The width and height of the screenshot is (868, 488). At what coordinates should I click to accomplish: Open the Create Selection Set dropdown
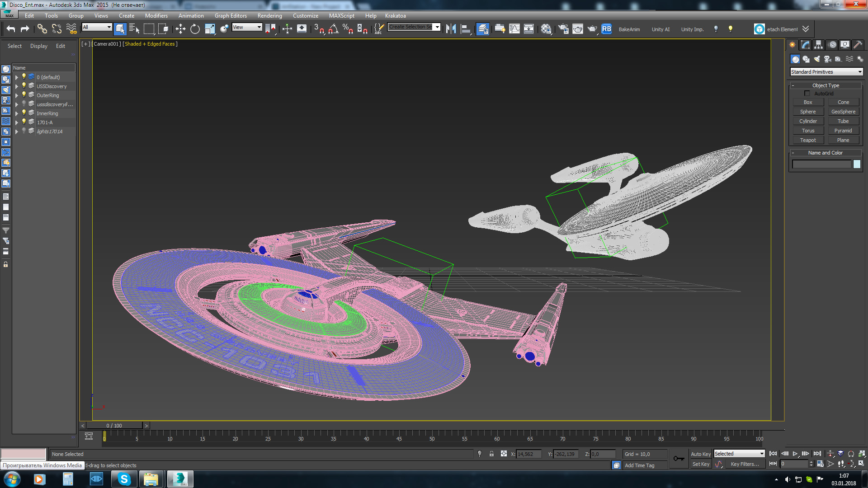pos(414,27)
